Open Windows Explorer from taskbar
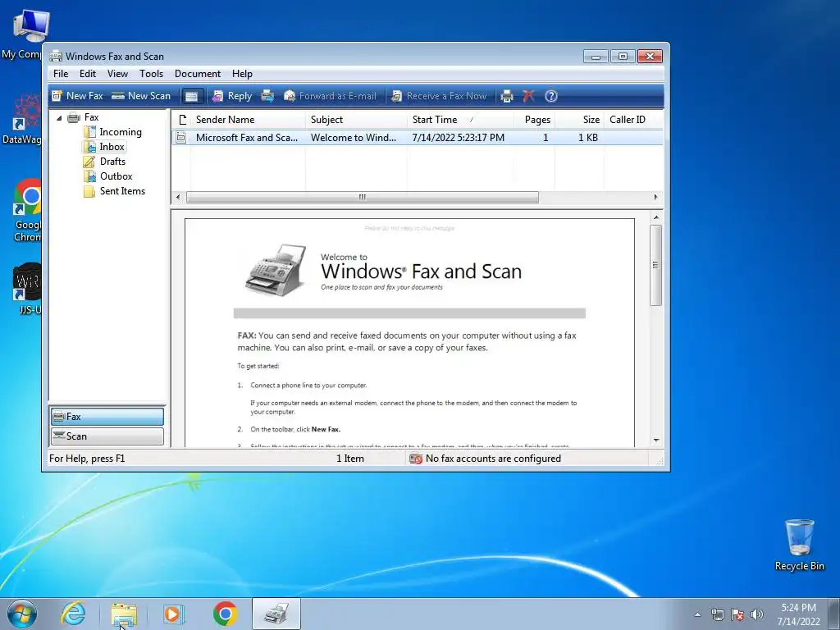Screen dimensions: 840x630 click(124, 614)
